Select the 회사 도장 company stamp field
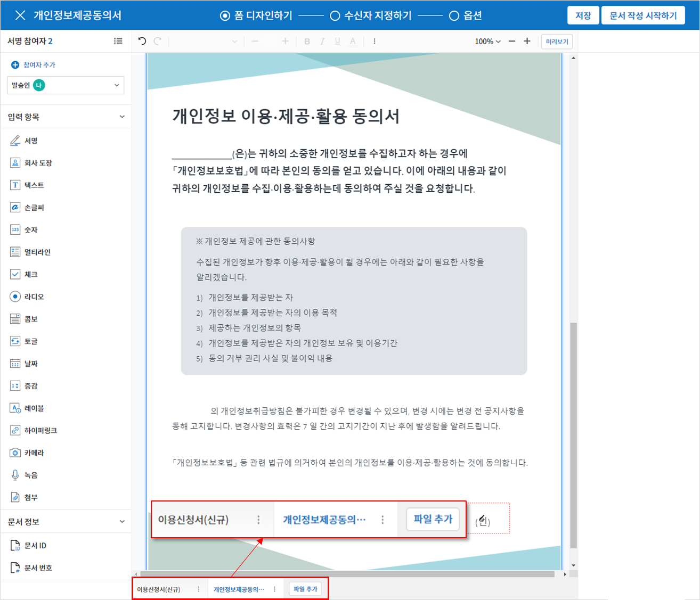Image resolution: width=700 pixels, height=600 pixels. click(31, 163)
